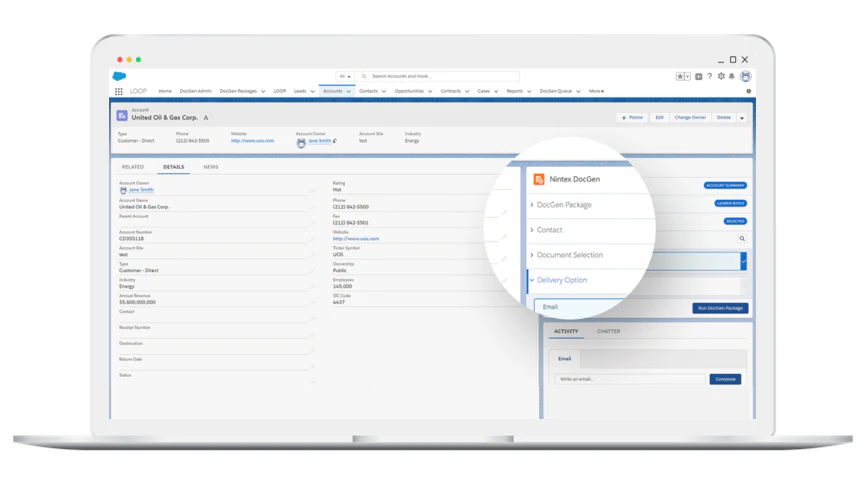865x483 pixels.
Task: Click the Account record icon beside United Oil
Action: click(x=122, y=116)
